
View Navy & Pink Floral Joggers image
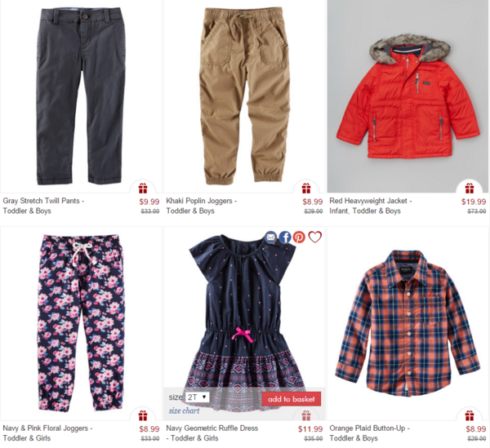click(x=81, y=323)
